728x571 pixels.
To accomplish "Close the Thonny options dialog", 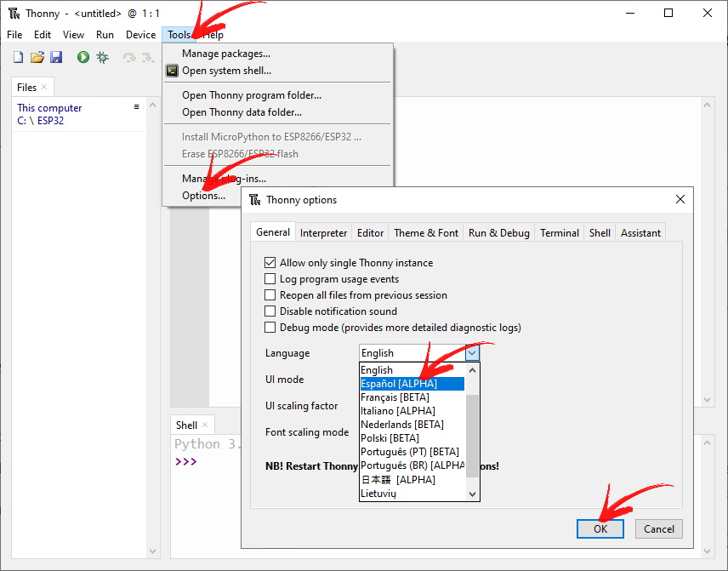I will pos(680,199).
